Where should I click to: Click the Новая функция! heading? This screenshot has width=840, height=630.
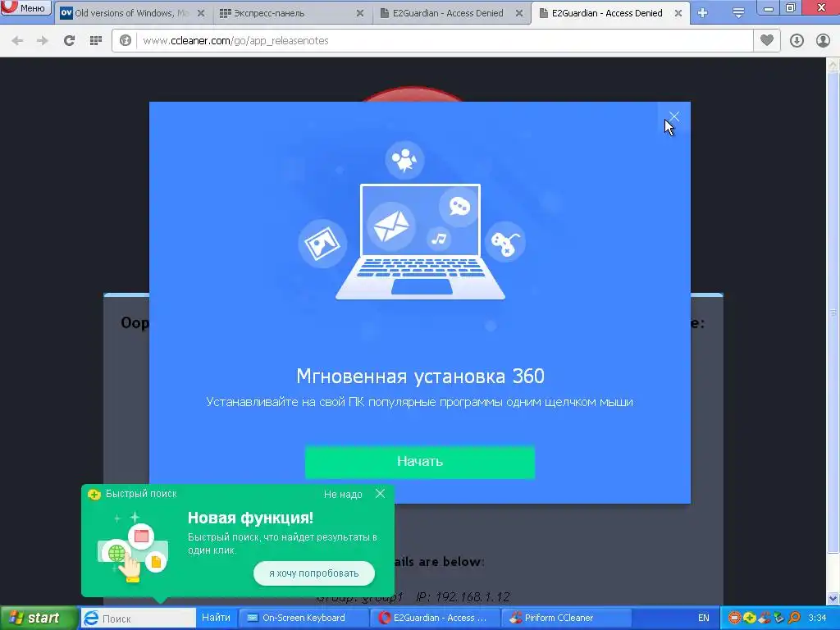click(251, 518)
